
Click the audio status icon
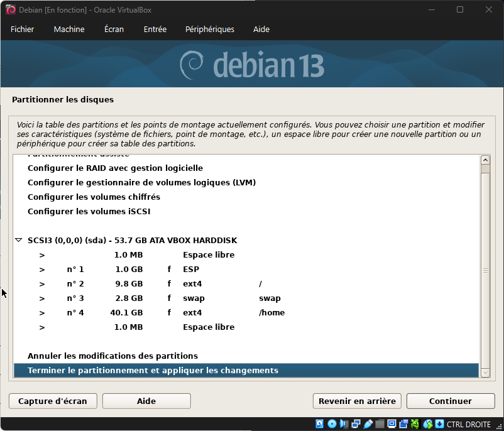(x=343, y=424)
